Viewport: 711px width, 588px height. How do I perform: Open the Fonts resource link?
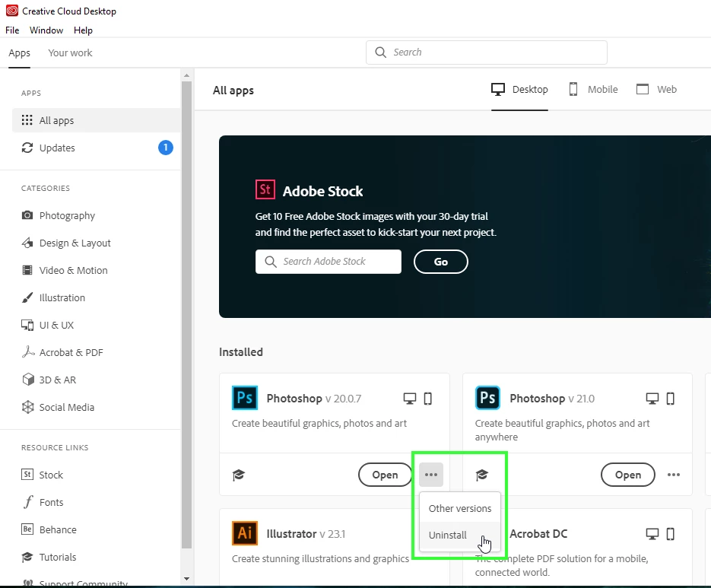51,502
